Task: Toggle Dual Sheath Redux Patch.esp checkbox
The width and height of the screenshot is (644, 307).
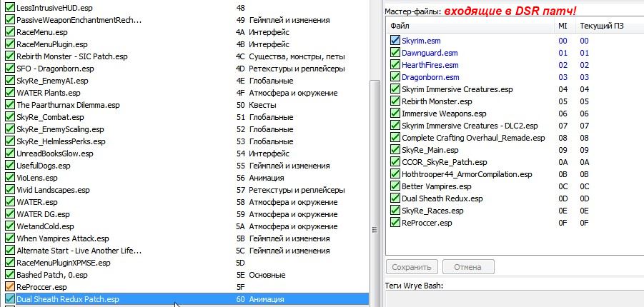Action: tap(9, 299)
